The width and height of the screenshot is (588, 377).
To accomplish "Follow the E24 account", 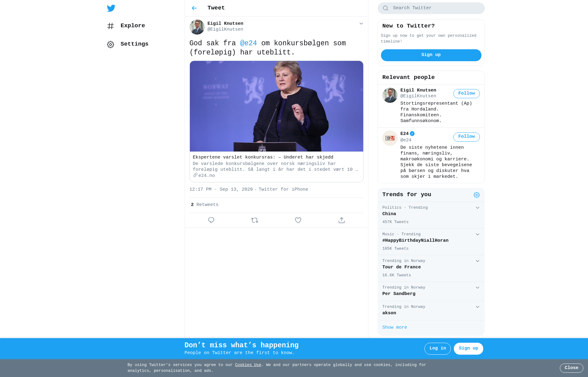I will (x=466, y=137).
